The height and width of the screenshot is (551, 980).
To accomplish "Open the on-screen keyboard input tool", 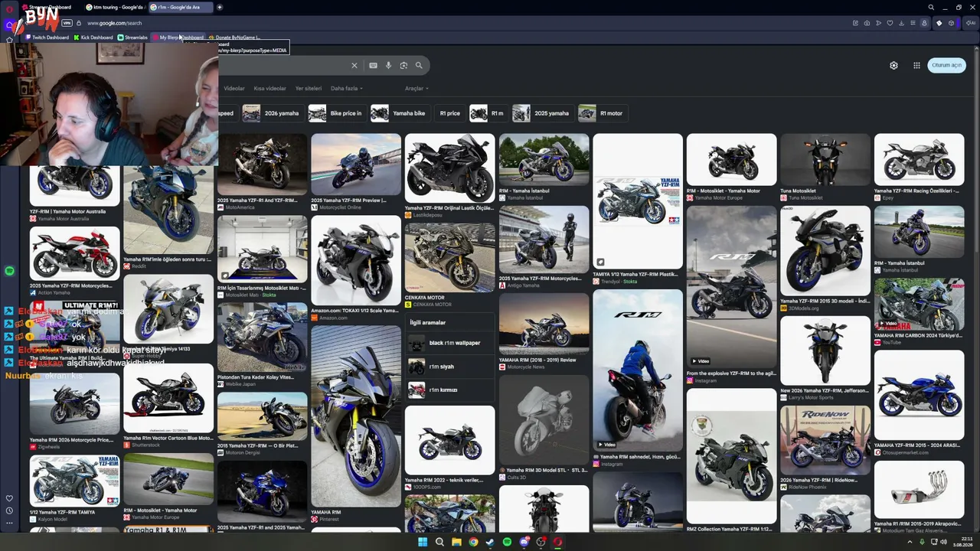I will 373,65.
